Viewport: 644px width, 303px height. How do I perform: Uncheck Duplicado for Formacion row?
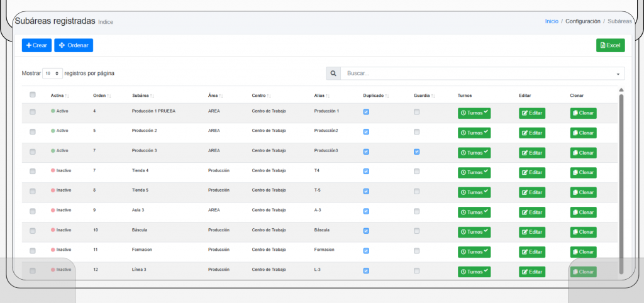366,250
